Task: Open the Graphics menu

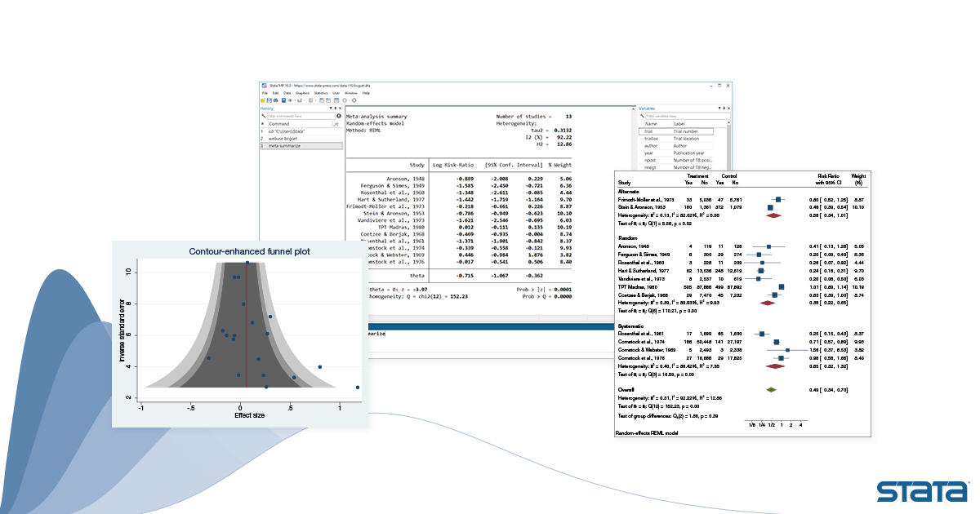Action: click(303, 93)
